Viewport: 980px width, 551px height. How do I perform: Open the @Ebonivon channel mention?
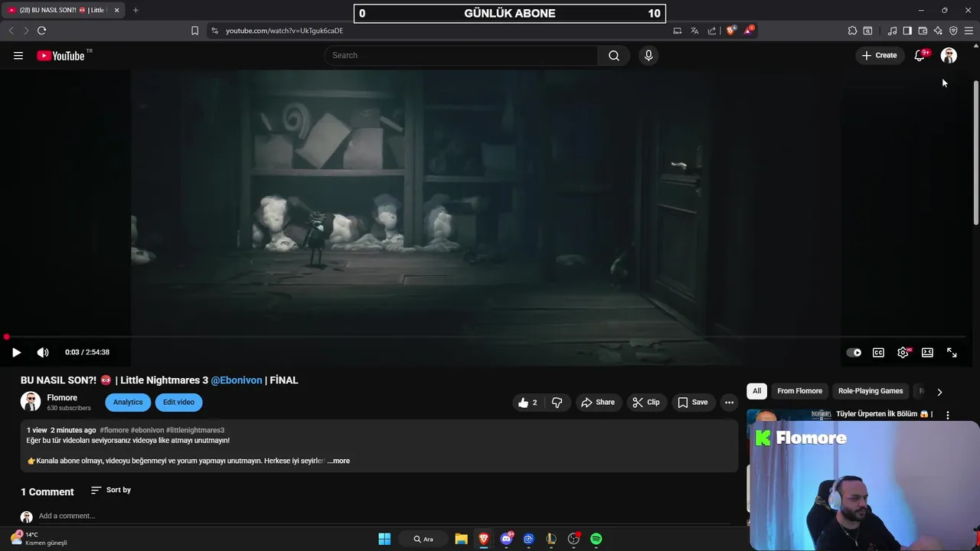237,380
